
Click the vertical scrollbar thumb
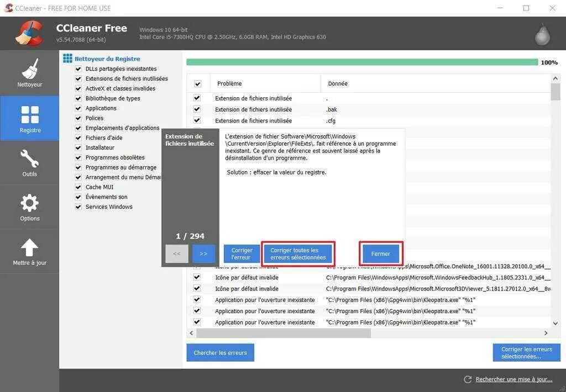pos(555,92)
